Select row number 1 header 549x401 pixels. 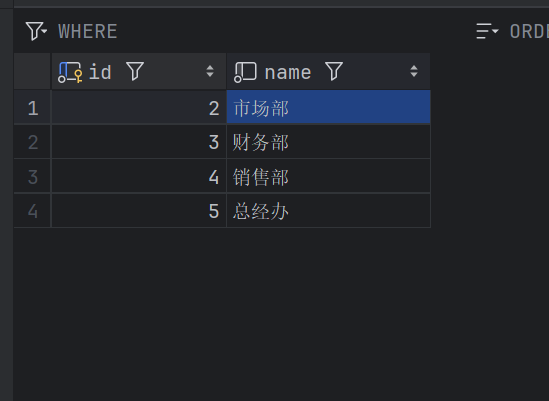33,108
